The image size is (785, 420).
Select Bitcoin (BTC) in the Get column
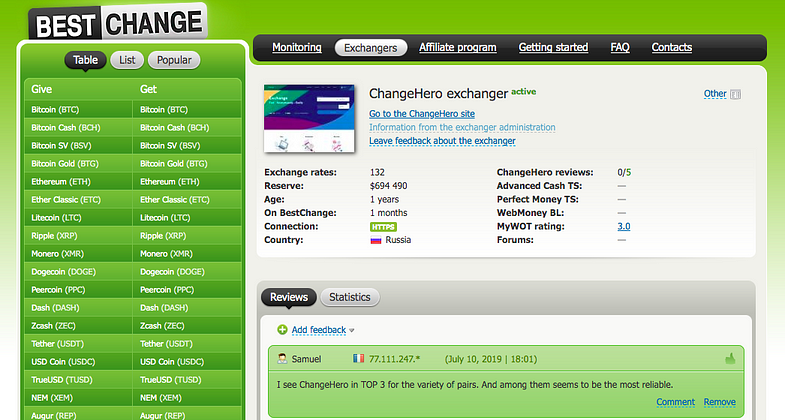pos(187,110)
